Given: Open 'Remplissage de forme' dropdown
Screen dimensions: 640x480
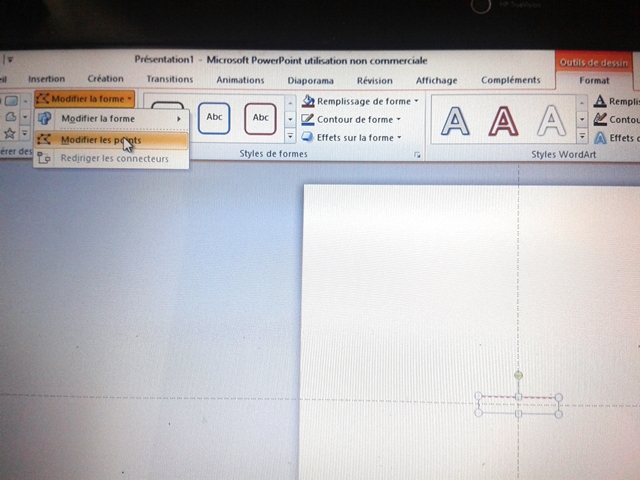Looking at the screenshot, I should 360,101.
